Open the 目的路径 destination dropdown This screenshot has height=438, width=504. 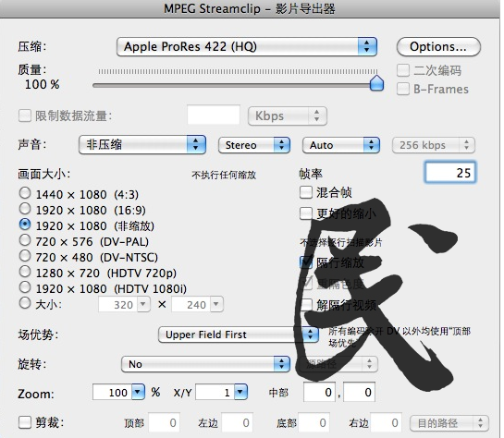coord(449,423)
